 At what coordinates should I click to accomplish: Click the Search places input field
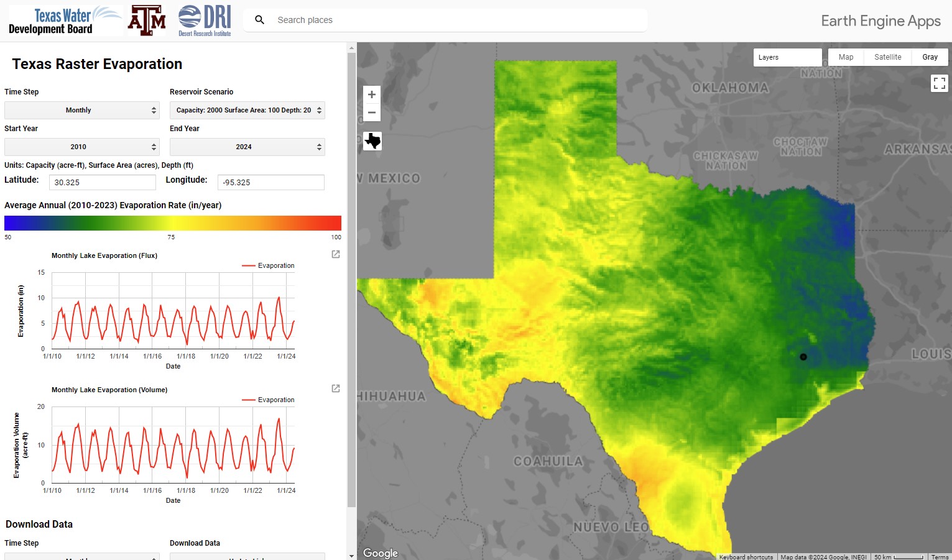[460, 20]
